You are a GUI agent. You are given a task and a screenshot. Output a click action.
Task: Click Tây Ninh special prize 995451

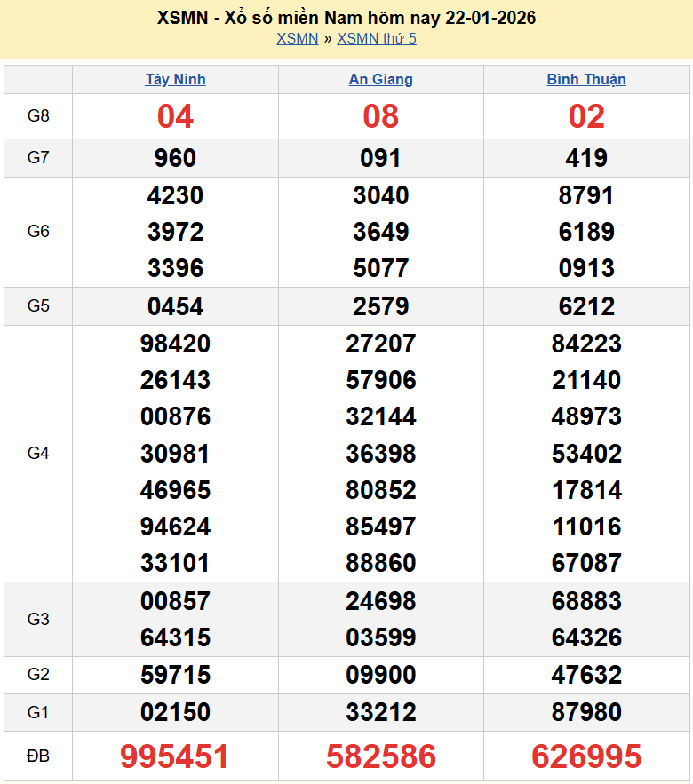(175, 756)
